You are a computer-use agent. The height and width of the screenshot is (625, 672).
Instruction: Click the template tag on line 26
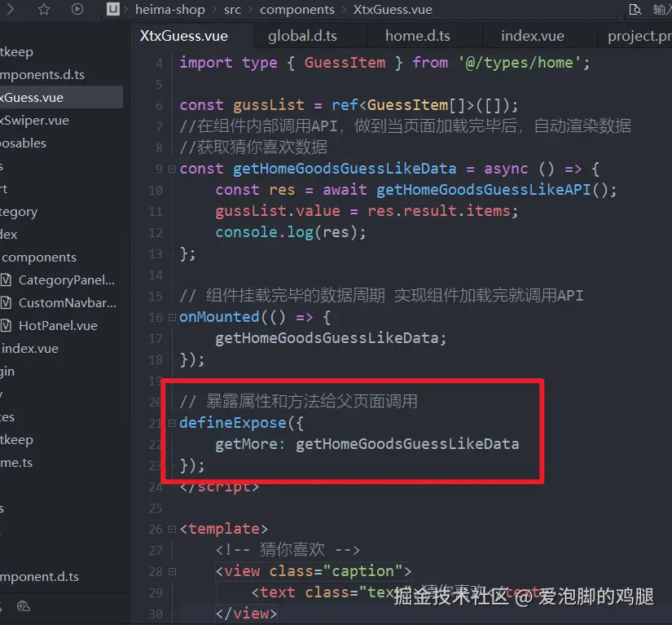pyautogui.click(x=224, y=529)
